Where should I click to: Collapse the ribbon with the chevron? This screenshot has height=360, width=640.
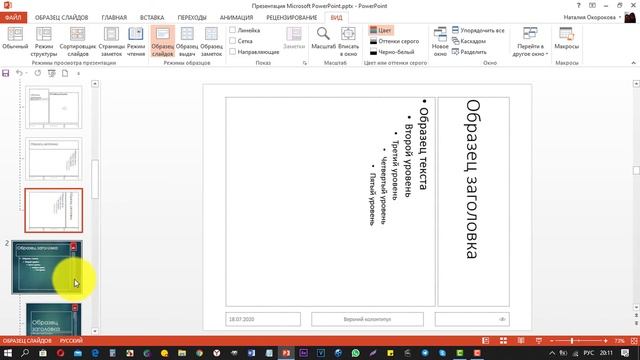[x=633, y=63]
